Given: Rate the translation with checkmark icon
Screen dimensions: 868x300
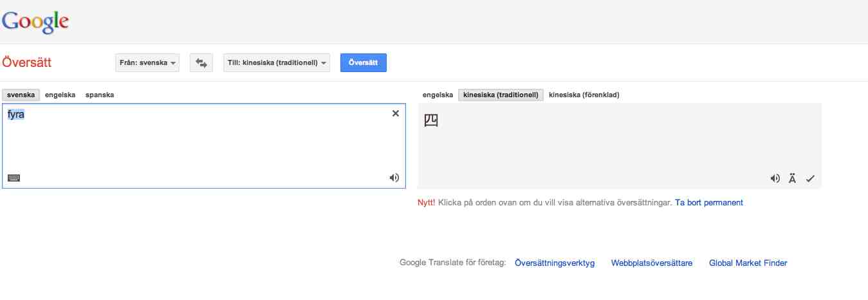Looking at the screenshot, I should click(x=810, y=179).
